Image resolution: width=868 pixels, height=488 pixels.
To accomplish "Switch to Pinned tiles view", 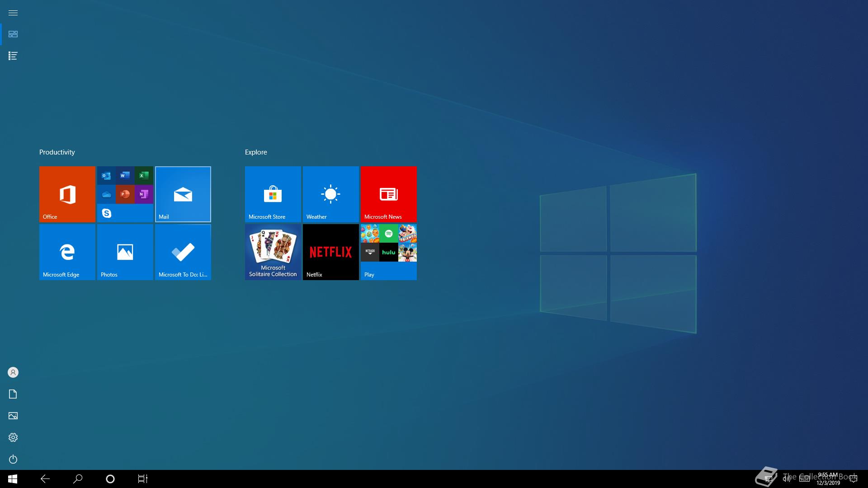I will coord(13,34).
